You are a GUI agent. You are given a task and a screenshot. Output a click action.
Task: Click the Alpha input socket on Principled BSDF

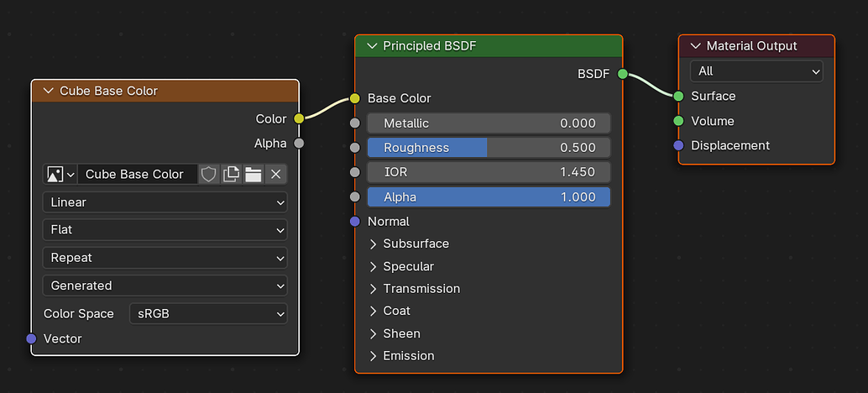tap(355, 197)
